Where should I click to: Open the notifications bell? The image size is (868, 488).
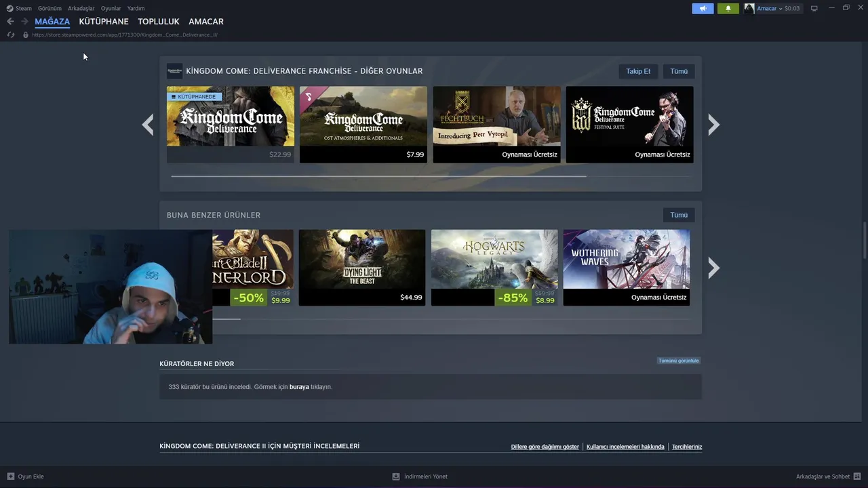pos(728,8)
